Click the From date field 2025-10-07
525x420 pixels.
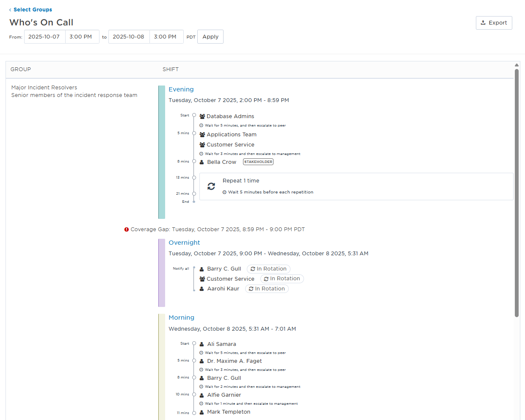click(x=44, y=37)
